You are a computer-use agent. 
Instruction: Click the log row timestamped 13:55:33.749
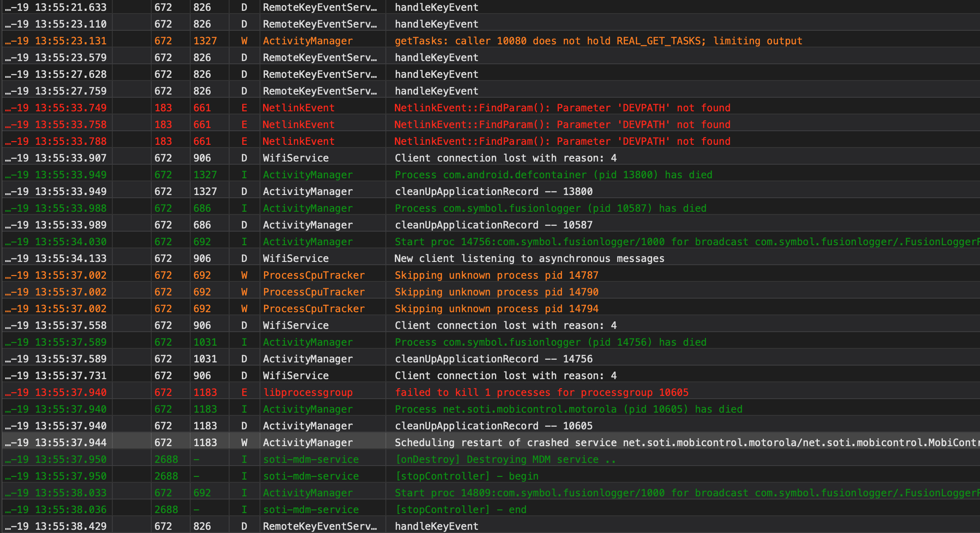coord(71,108)
